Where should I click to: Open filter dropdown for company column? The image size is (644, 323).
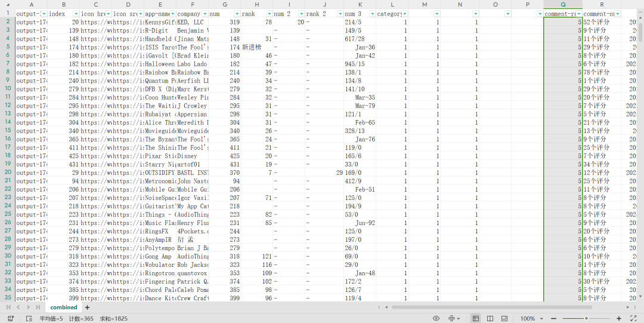(205, 14)
